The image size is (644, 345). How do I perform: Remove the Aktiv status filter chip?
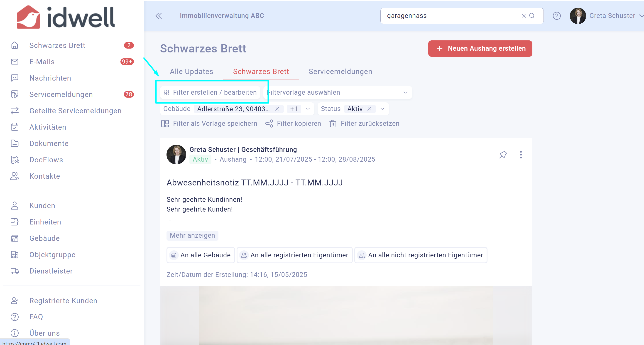coord(369,109)
